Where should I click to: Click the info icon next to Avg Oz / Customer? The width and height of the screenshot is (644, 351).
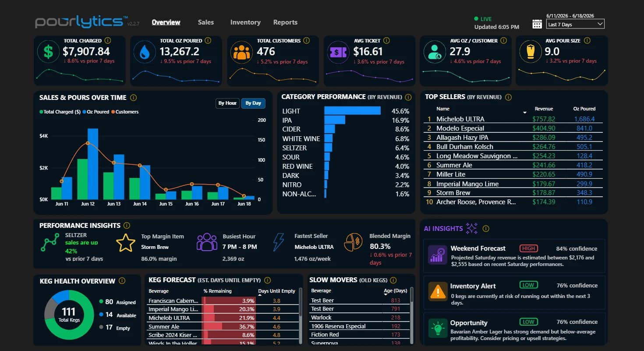504,40
